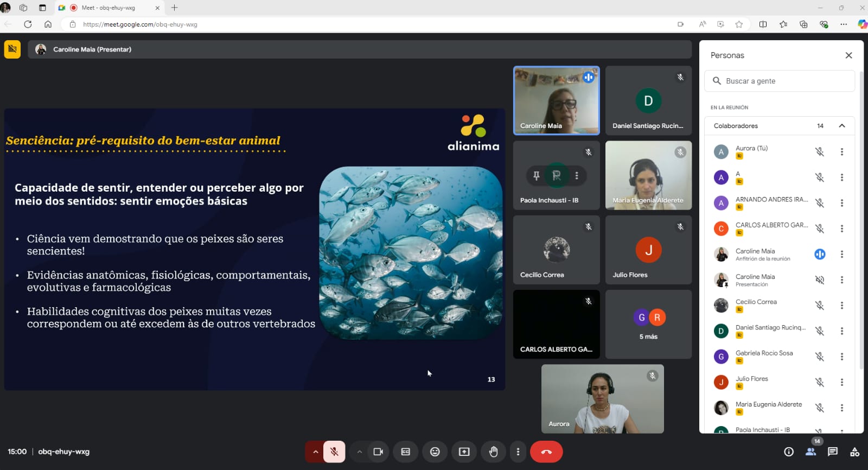Select Maria Eugenia Alderete video tile
The image size is (868, 470).
(648, 175)
